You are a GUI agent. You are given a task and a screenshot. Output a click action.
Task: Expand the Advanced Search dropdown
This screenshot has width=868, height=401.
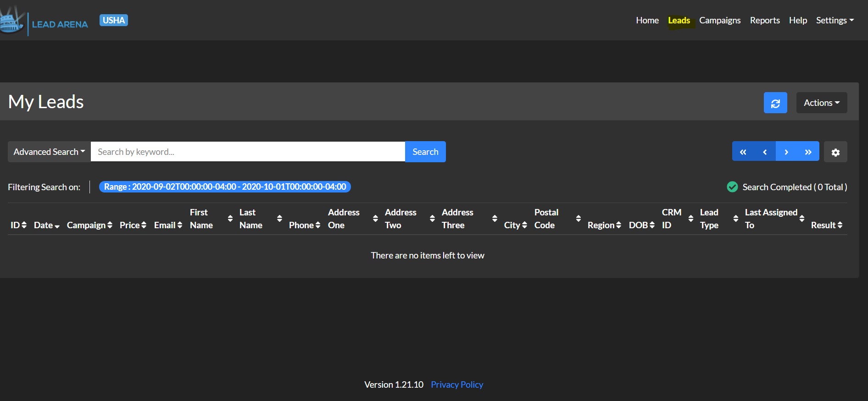(x=49, y=152)
